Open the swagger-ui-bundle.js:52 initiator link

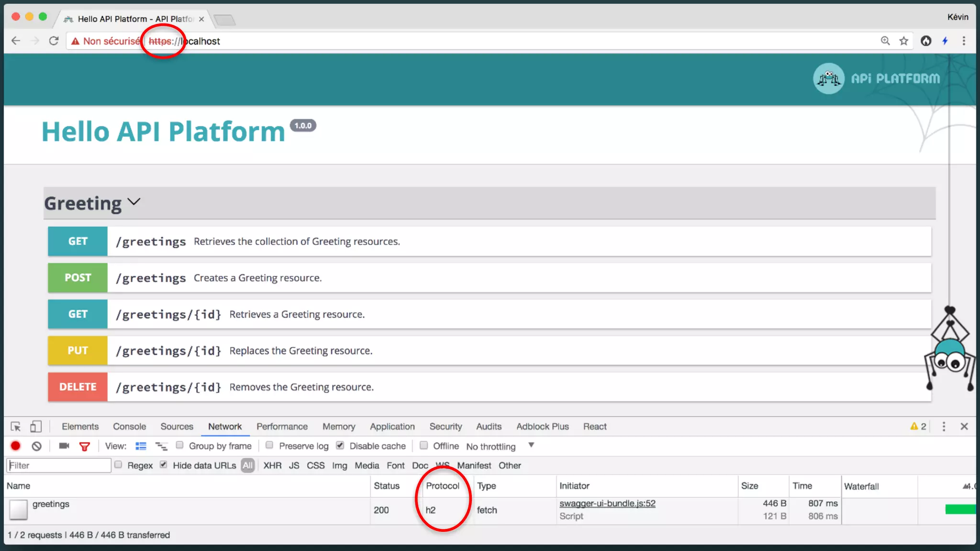click(607, 503)
